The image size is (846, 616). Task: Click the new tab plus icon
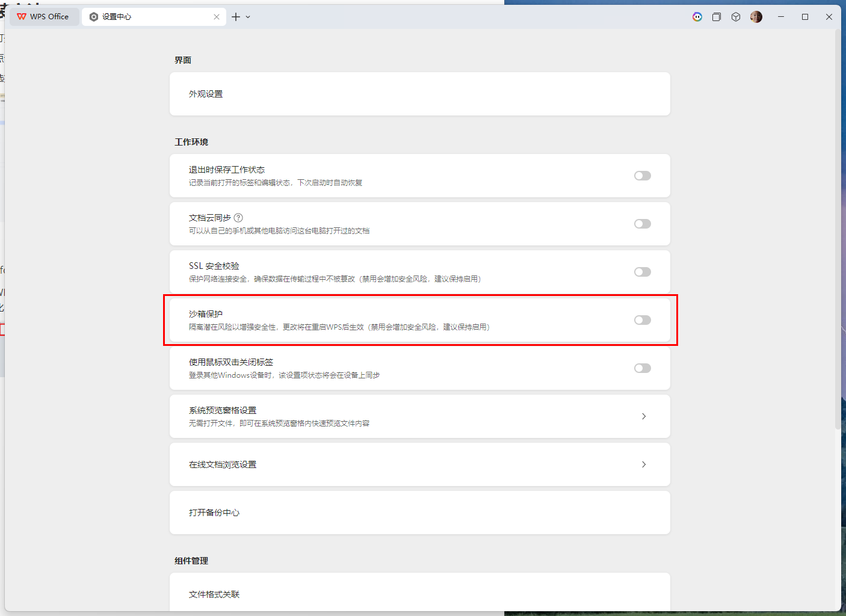pos(236,17)
